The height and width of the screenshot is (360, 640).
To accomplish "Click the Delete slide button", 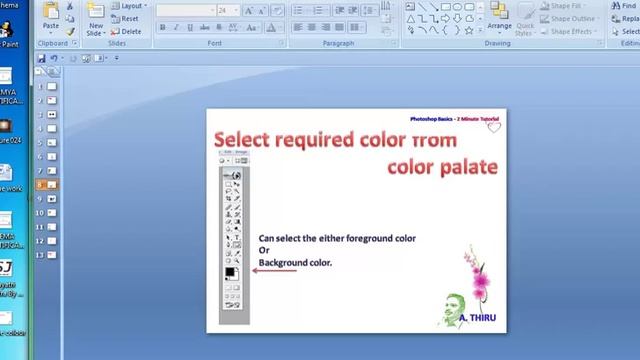I will click(126, 31).
